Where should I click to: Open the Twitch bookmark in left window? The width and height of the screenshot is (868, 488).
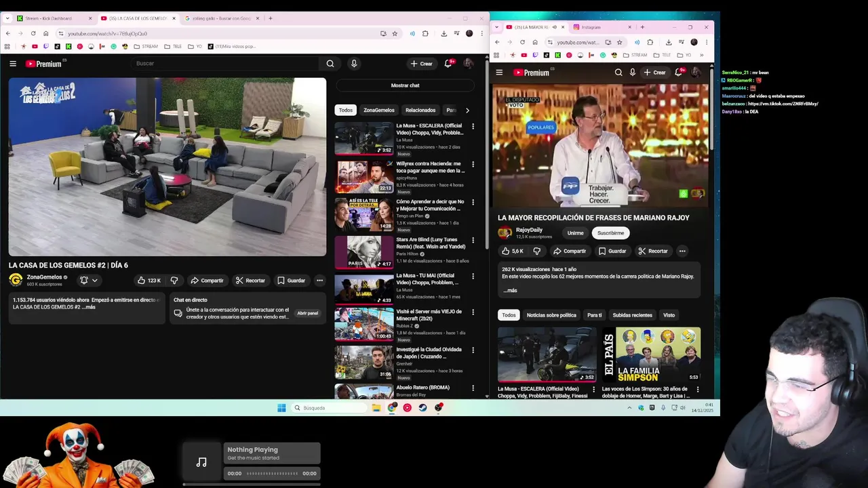pyautogui.click(x=46, y=47)
